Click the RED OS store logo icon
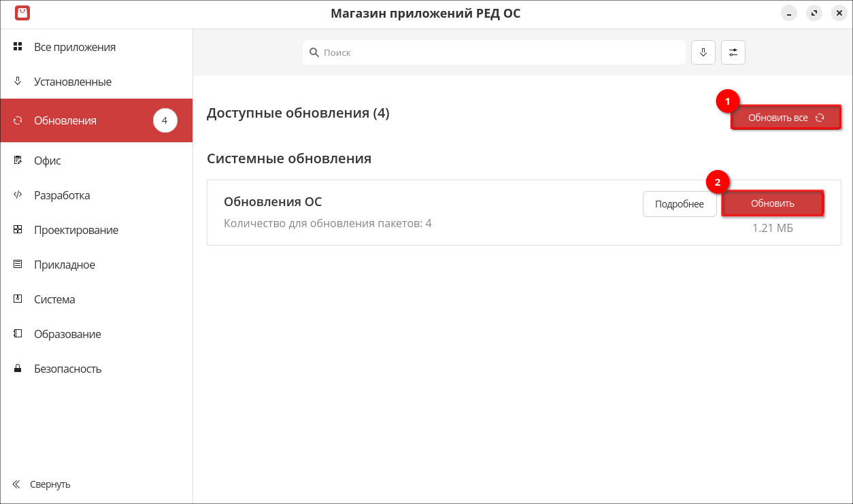Viewport: 853px width, 504px height. [22, 13]
